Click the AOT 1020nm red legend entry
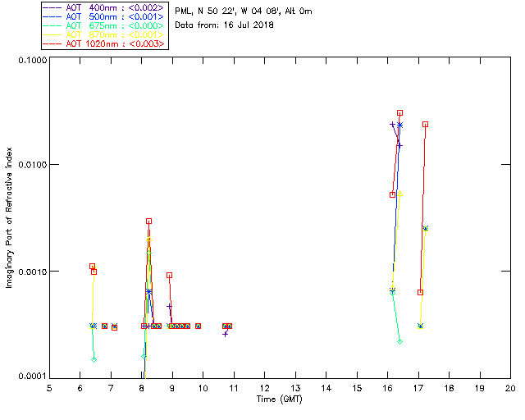The width and height of the screenshot is (525, 420). pyautogui.click(x=104, y=43)
